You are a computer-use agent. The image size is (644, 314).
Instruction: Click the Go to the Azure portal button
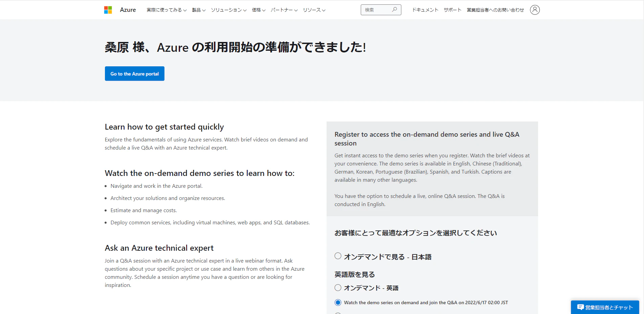point(135,73)
